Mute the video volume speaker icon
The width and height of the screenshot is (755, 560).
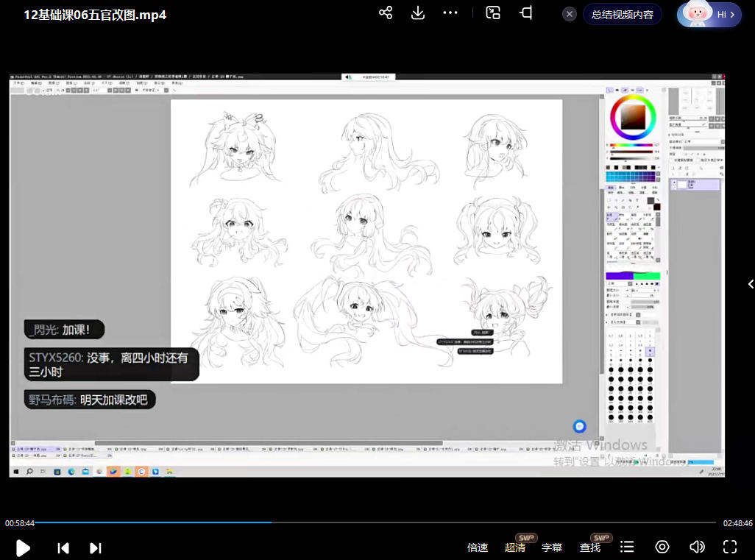coord(696,547)
